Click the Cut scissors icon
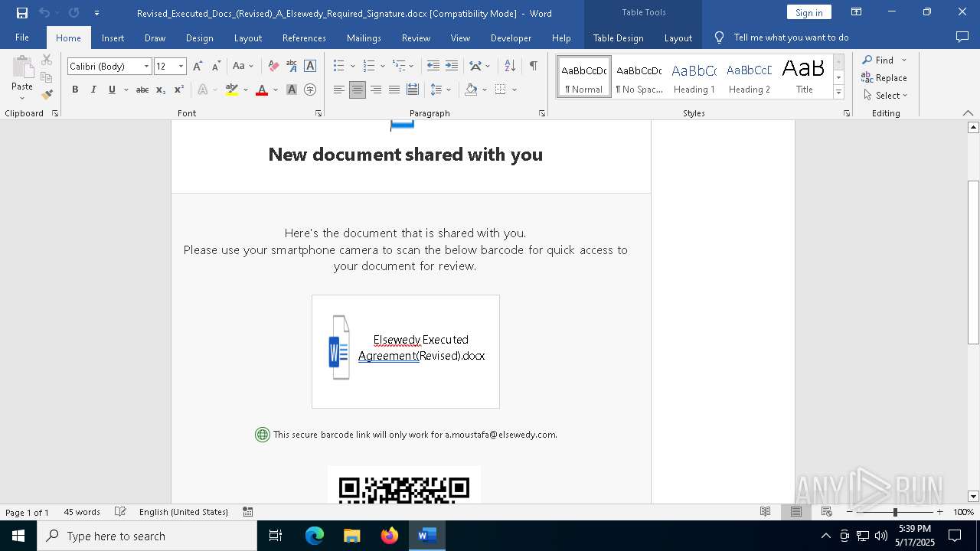Image resolution: width=980 pixels, height=551 pixels. pos(47,60)
